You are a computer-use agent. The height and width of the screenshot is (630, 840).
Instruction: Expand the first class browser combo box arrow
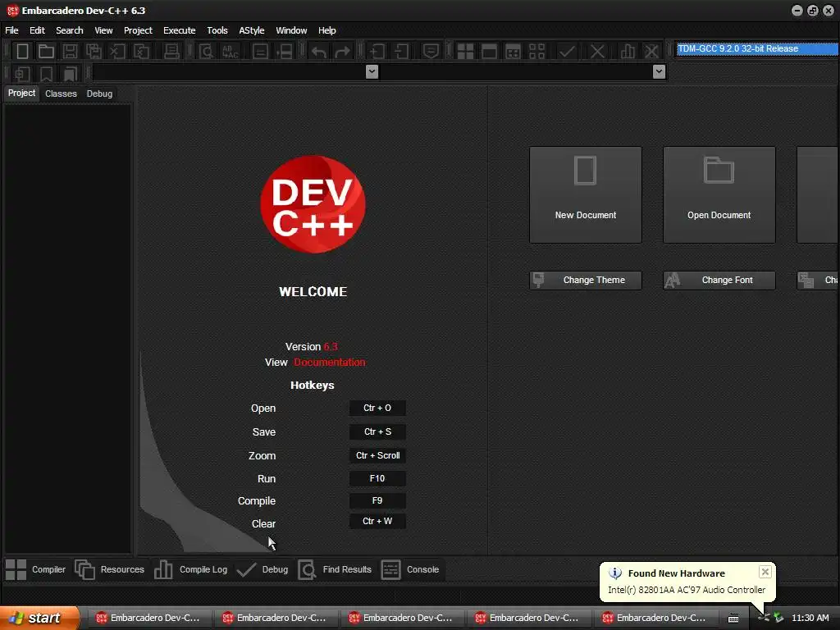[372, 71]
